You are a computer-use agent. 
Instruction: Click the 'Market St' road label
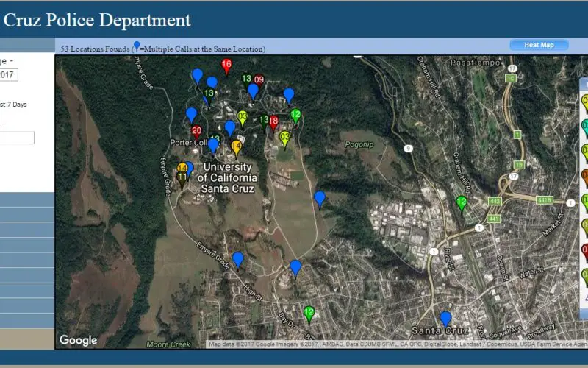pos(553,224)
